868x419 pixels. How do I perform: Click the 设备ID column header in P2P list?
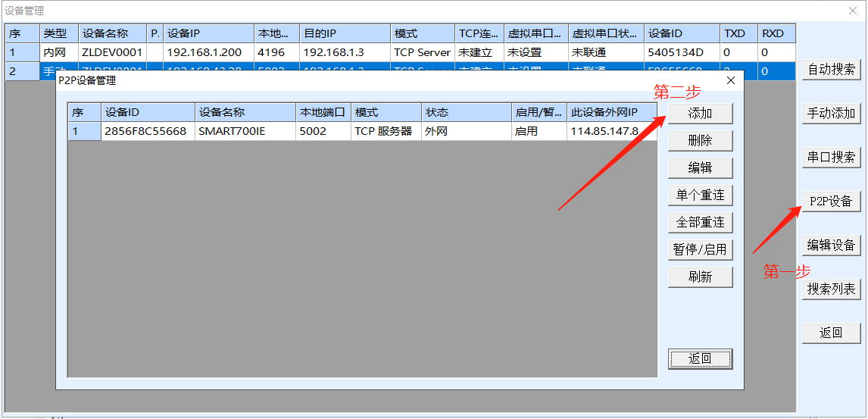point(148,112)
